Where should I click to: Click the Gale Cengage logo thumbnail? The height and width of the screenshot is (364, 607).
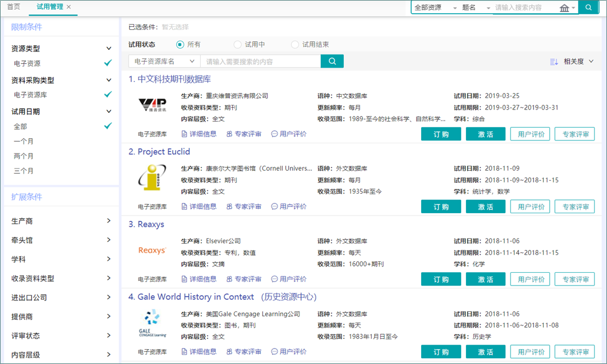(152, 323)
